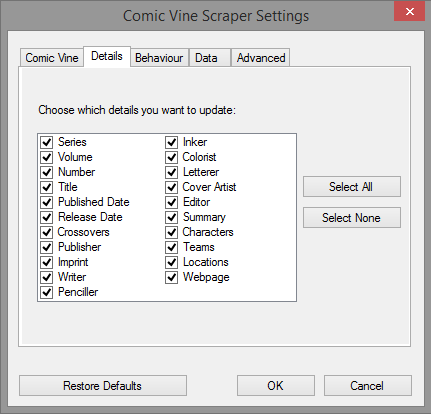Toggle the Locations checkbox
Viewport: 431px width, 414px height.
tap(171, 262)
